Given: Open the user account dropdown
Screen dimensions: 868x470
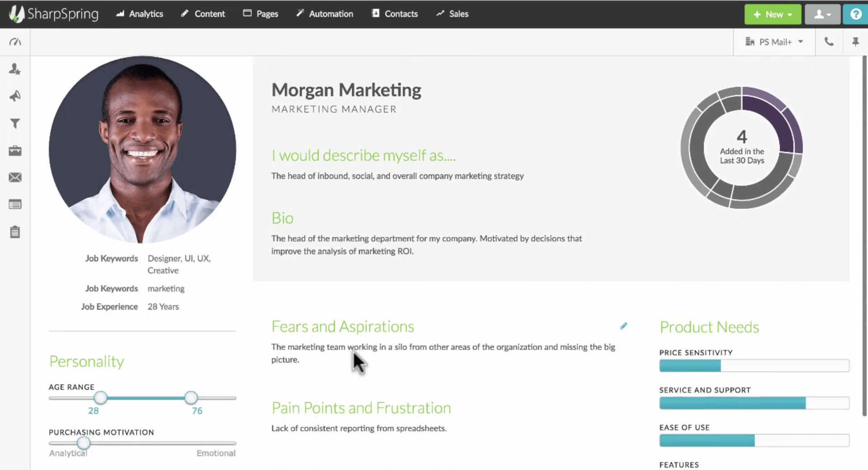Looking at the screenshot, I should [822, 14].
